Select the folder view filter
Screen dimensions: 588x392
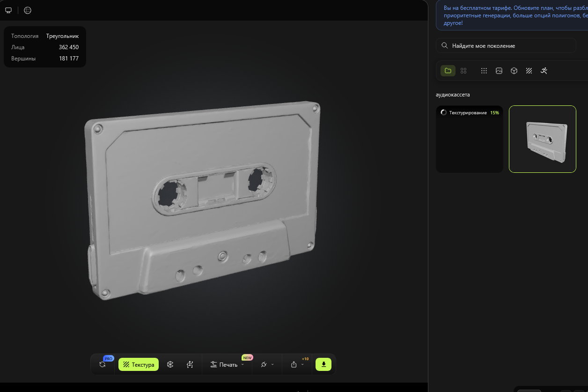tap(448, 71)
